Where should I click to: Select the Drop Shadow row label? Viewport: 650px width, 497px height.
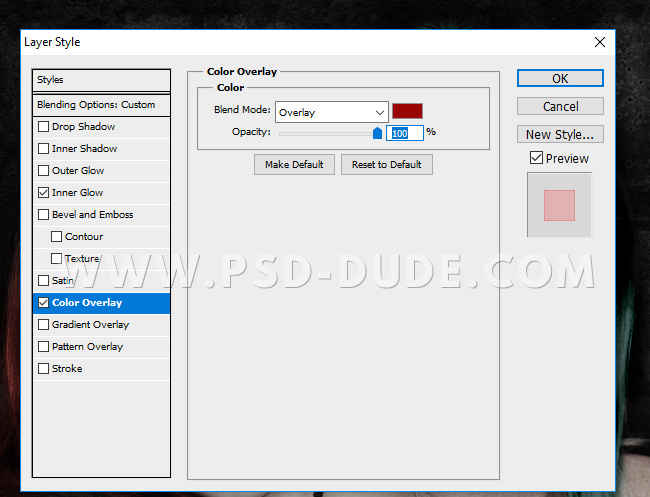pyautogui.click(x=83, y=126)
